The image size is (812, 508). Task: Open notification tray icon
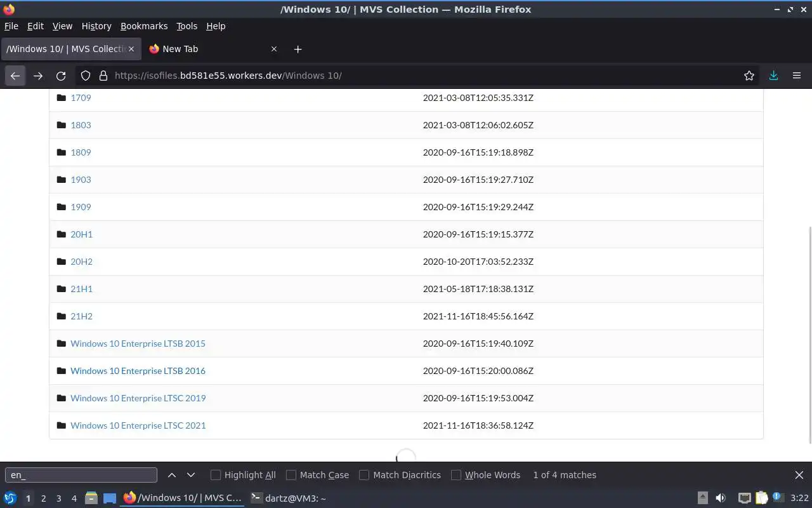778,498
